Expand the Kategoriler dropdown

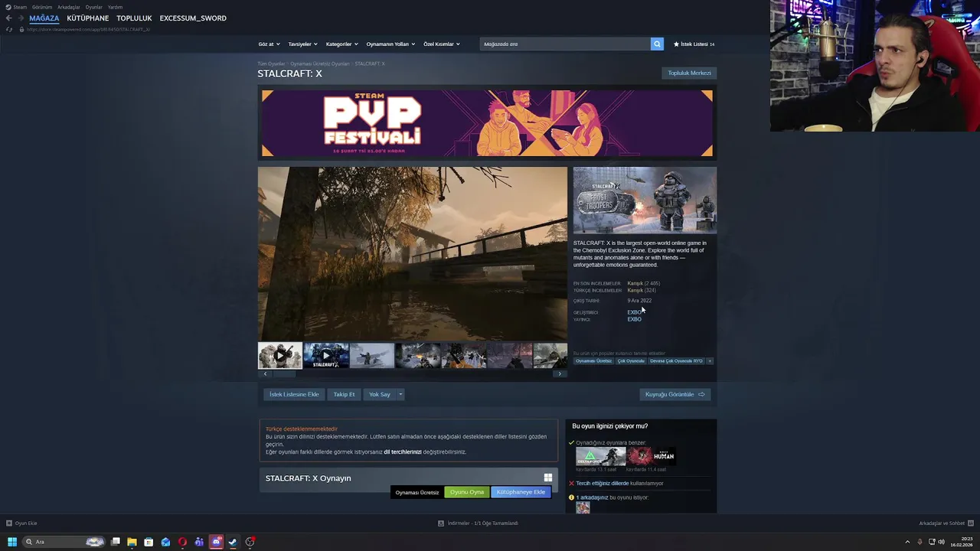[x=341, y=44]
